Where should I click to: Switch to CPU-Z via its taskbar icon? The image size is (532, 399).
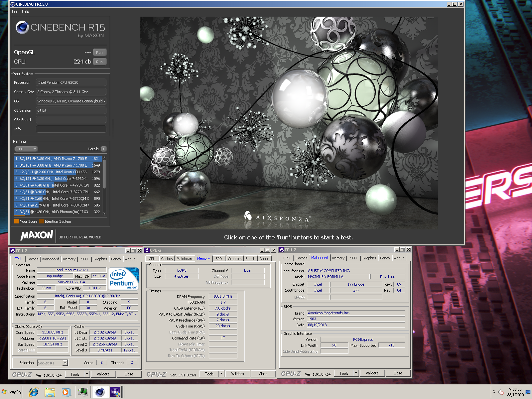click(x=115, y=392)
